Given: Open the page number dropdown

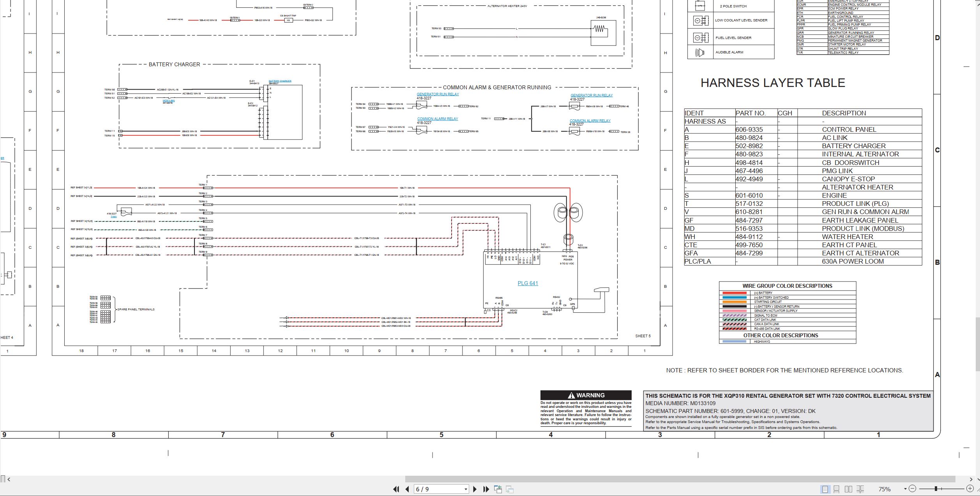Looking at the screenshot, I should 466,489.
